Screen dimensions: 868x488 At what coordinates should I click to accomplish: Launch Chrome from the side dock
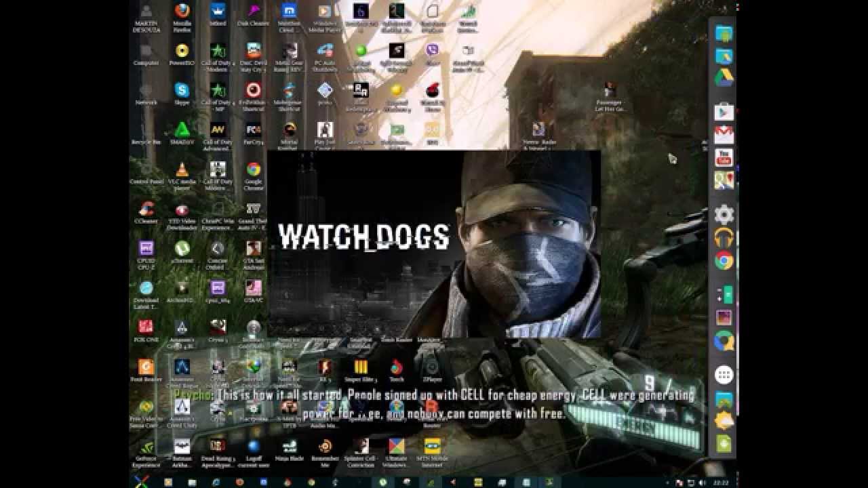(x=724, y=261)
